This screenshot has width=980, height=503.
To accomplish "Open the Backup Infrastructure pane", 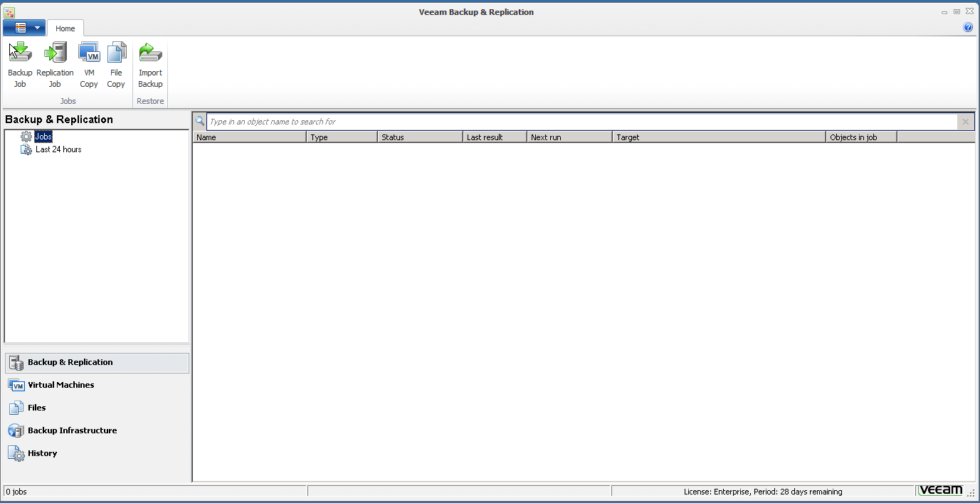I will [x=73, y=430].
